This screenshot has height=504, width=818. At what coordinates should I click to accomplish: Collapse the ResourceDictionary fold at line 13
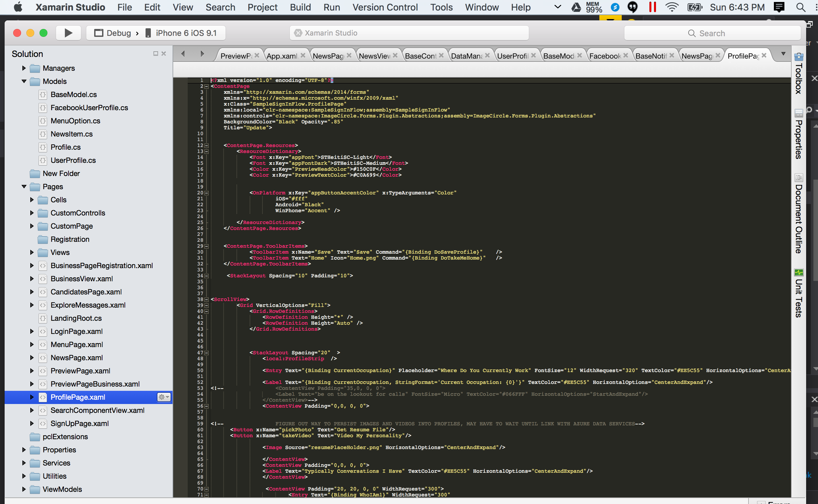click(x=206, y=152)
